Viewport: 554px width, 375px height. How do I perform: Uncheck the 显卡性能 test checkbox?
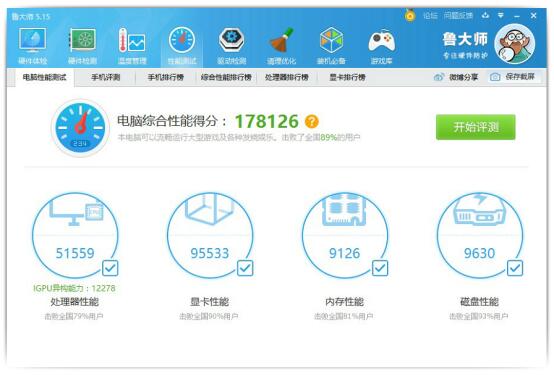pyautogui.click(x=245, y=268)
